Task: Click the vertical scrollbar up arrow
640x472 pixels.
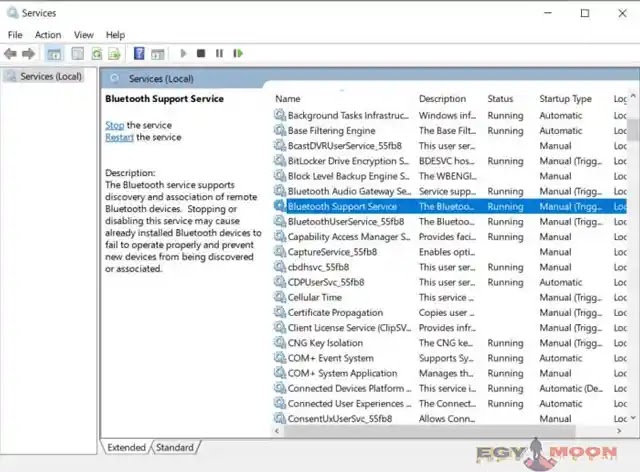Action: tap(633, 96)
